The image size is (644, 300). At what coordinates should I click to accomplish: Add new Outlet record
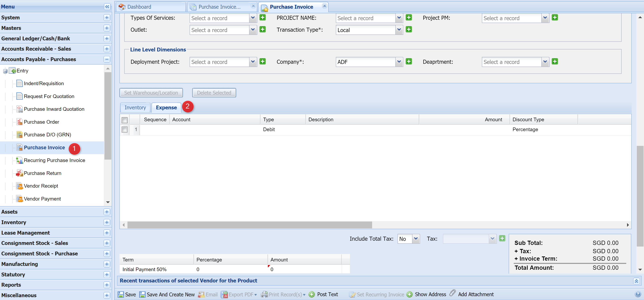point(262,30)
